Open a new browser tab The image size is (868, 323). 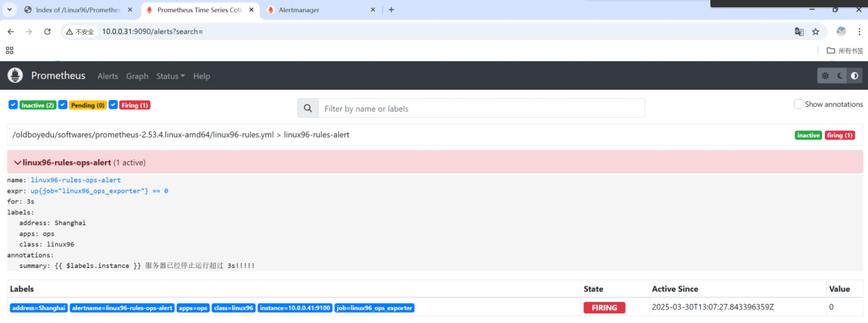point(391,10)
